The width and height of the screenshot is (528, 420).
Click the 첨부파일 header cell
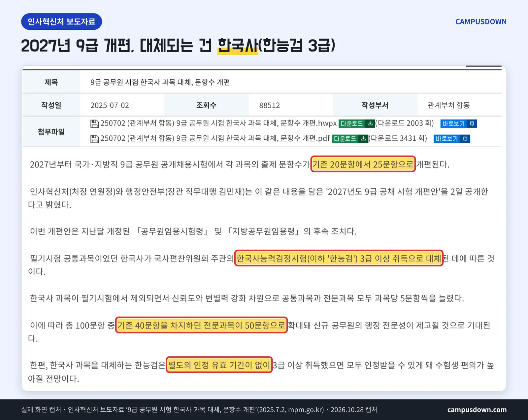pyautogui.click(x=51, y=132)
